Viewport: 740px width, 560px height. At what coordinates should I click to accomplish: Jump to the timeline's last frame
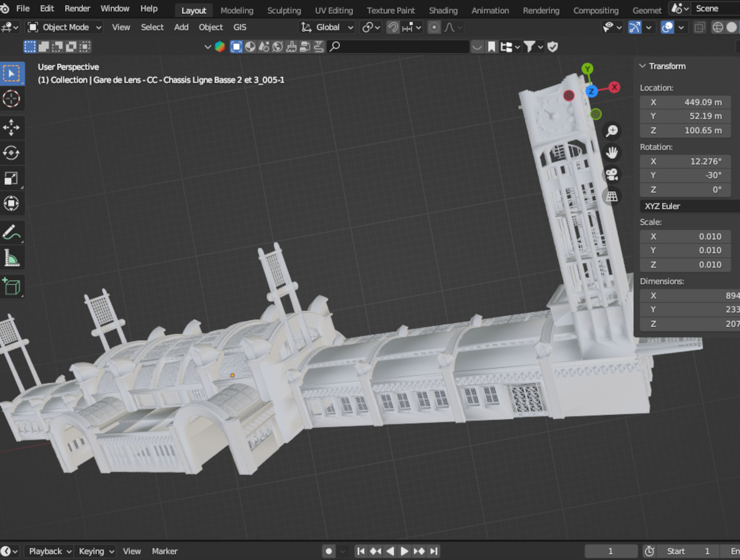[x=434, y=551]
